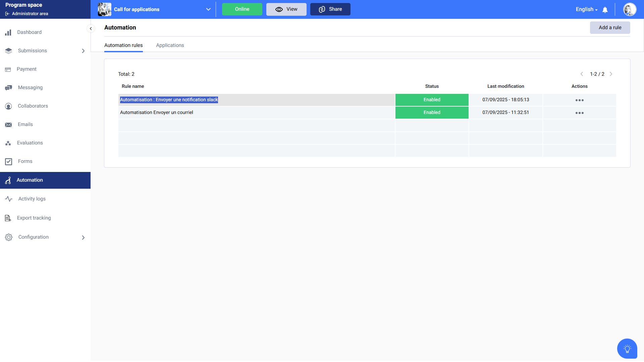Open Messaging from the sidebar
Viewport: 644px width, 362px height.
(x=30, y=87)
